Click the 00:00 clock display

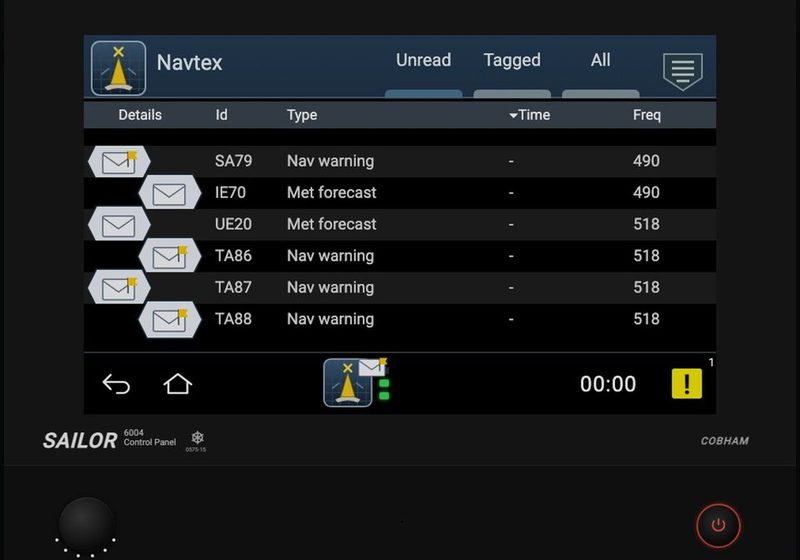coord(608,384)
